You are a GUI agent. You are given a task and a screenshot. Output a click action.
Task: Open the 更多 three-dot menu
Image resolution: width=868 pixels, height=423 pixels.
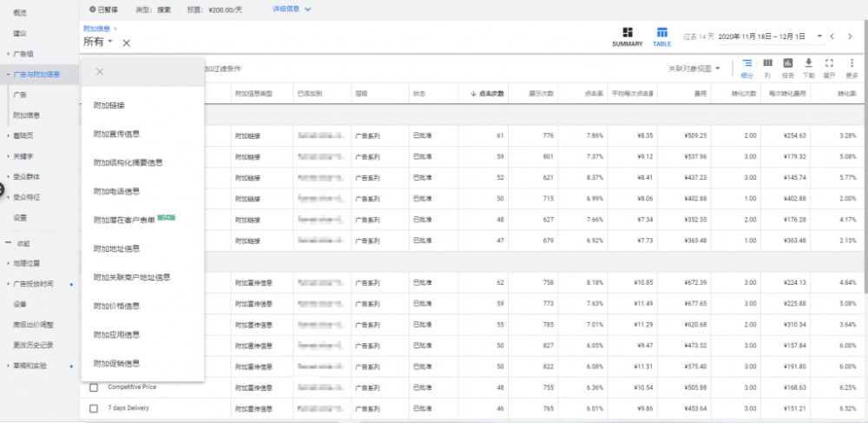coord(852,63)
